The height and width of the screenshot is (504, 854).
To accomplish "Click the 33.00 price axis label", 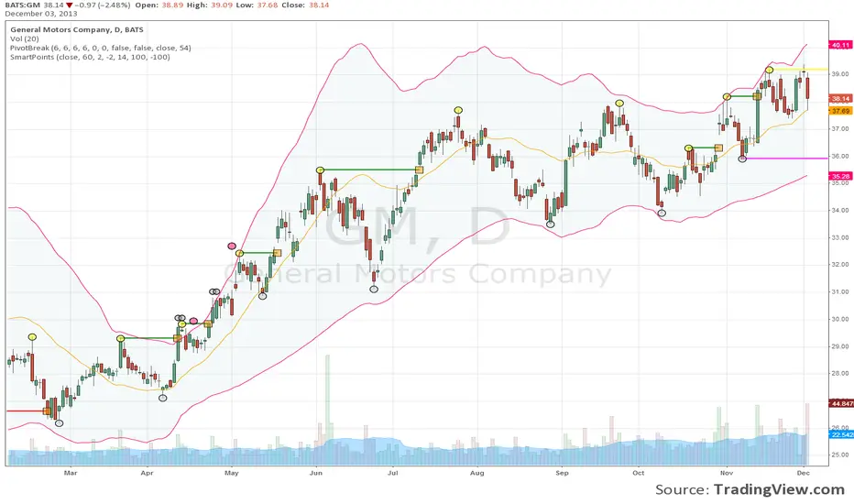I will 840,237.
